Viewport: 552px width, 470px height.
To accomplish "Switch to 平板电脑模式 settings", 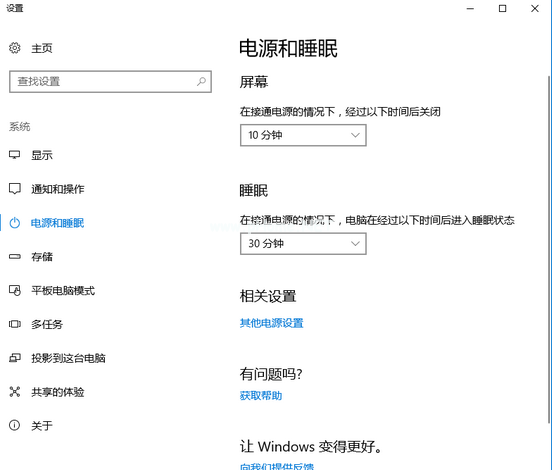I will click(x=63, y=290).
